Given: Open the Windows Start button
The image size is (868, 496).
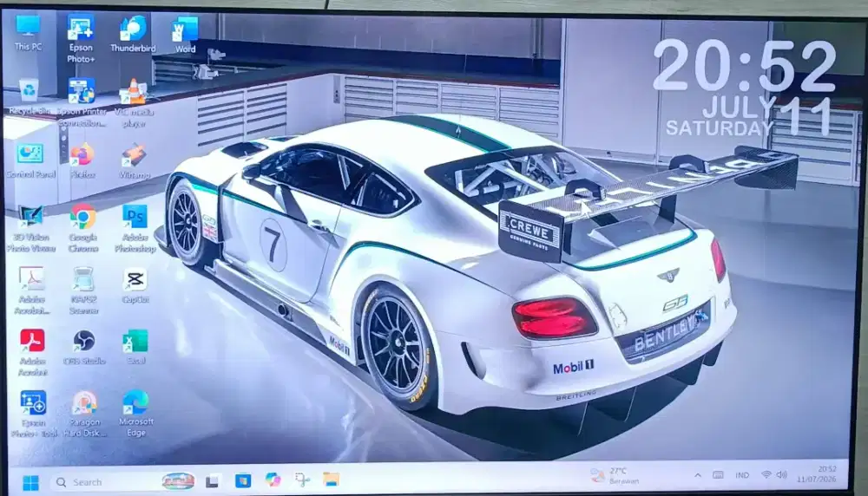Looking at the screenshot, I should click(x=30, y=483).
